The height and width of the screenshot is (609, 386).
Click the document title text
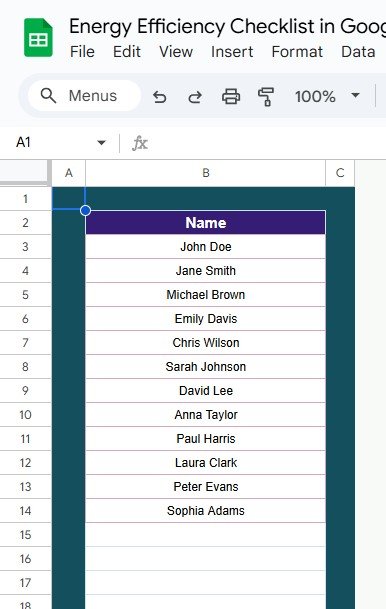[x=228, y=26]
